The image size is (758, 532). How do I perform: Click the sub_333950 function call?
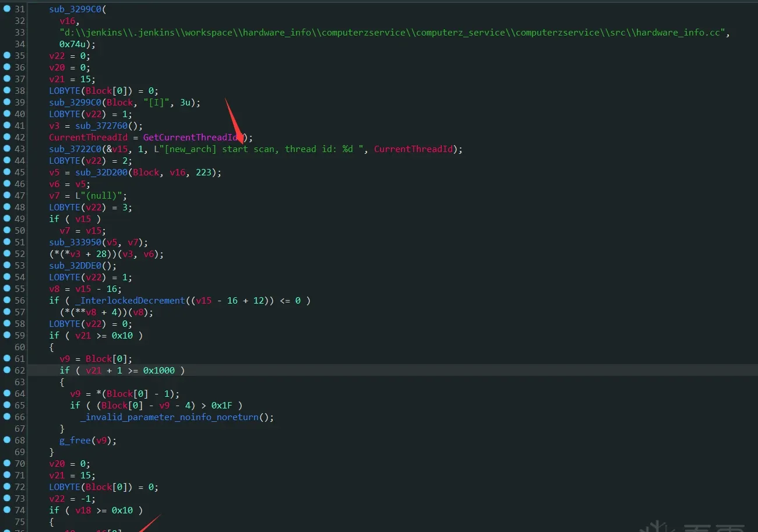[x=75, y=242]
